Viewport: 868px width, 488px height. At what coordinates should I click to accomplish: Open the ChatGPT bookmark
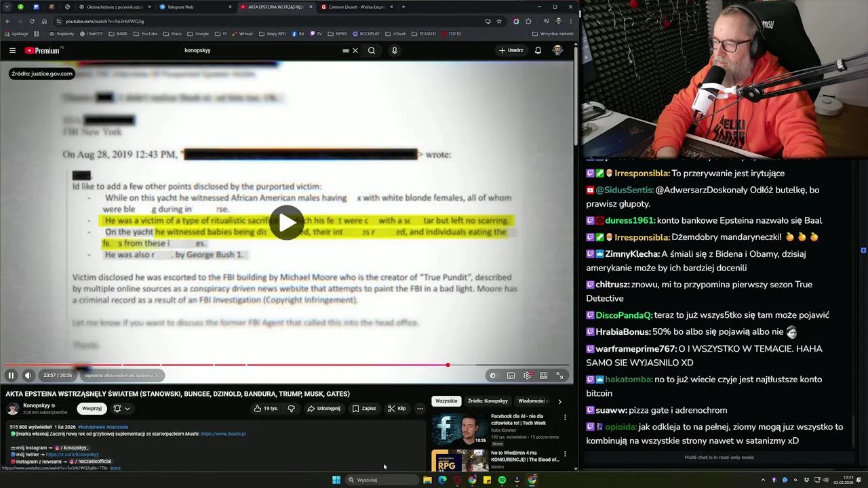pyautogui.click(x=91, y=33)
